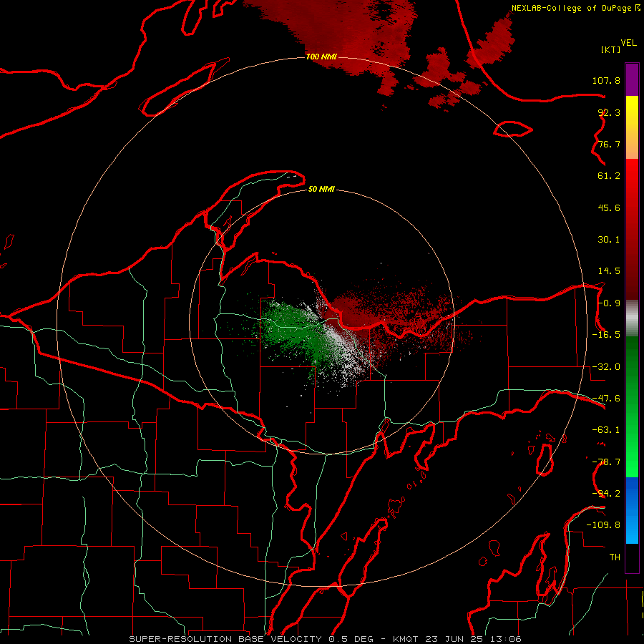Click the 14.5 scale value

coord(609,271)
